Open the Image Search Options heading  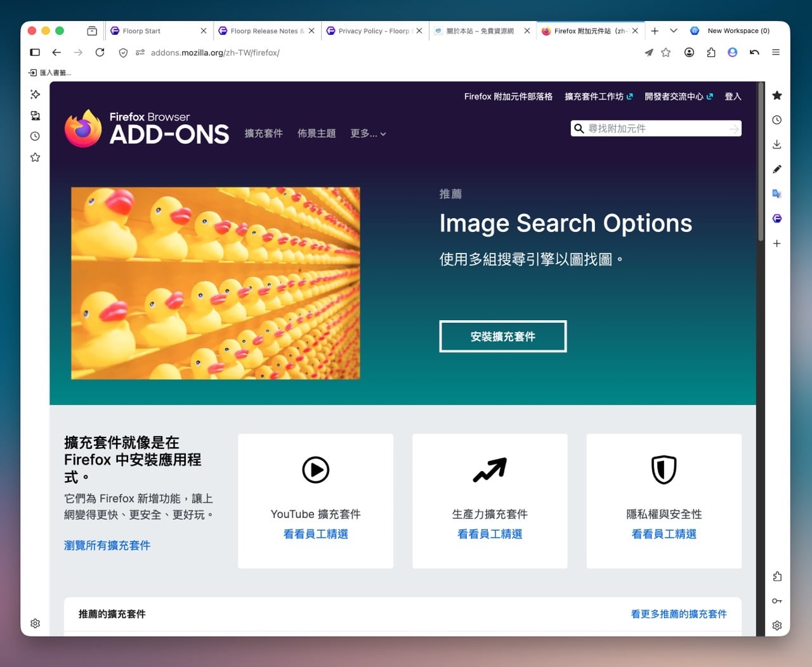click(x=566, y=223)
